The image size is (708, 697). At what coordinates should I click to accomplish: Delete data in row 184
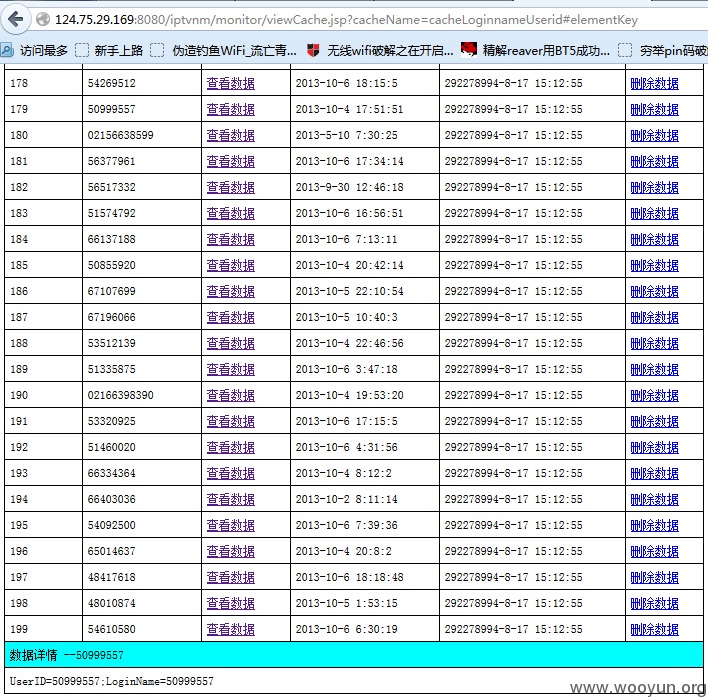654,239
